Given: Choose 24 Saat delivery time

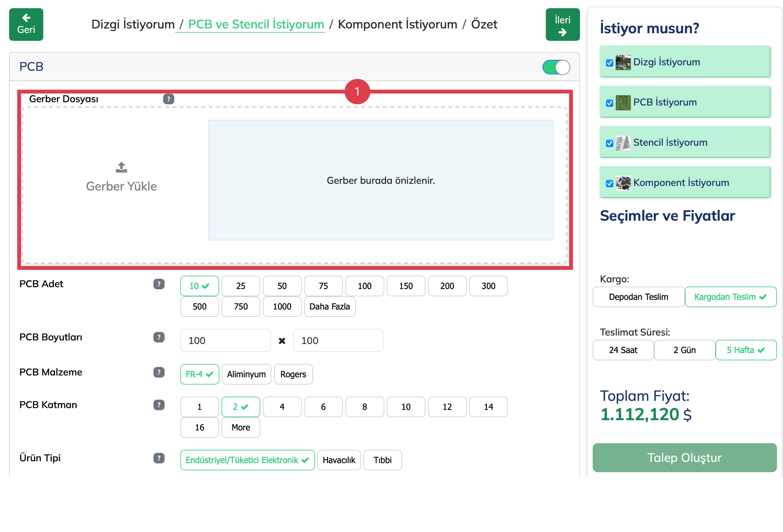Looking at the screenshot, I should pyautogui.click(x=623, y=350).
